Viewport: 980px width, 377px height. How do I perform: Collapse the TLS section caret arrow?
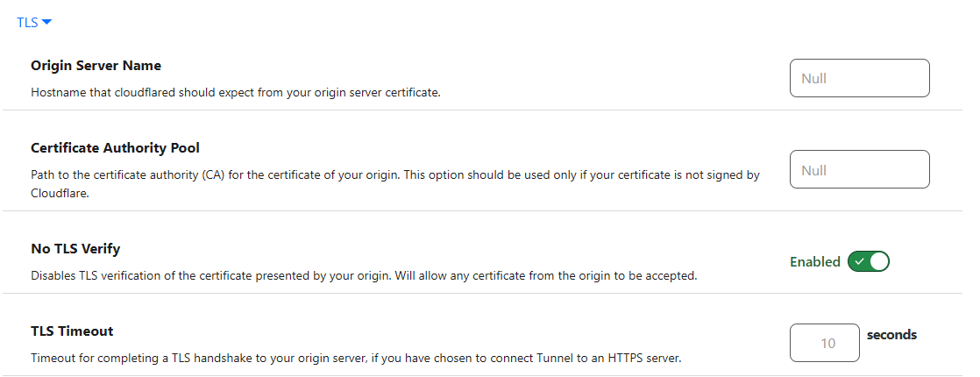(x=47, y=23)
